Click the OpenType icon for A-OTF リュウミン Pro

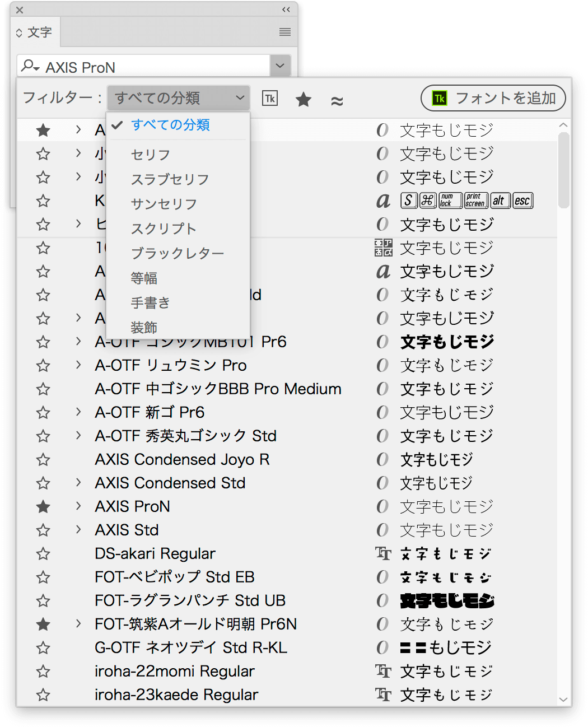click(382, 365)
